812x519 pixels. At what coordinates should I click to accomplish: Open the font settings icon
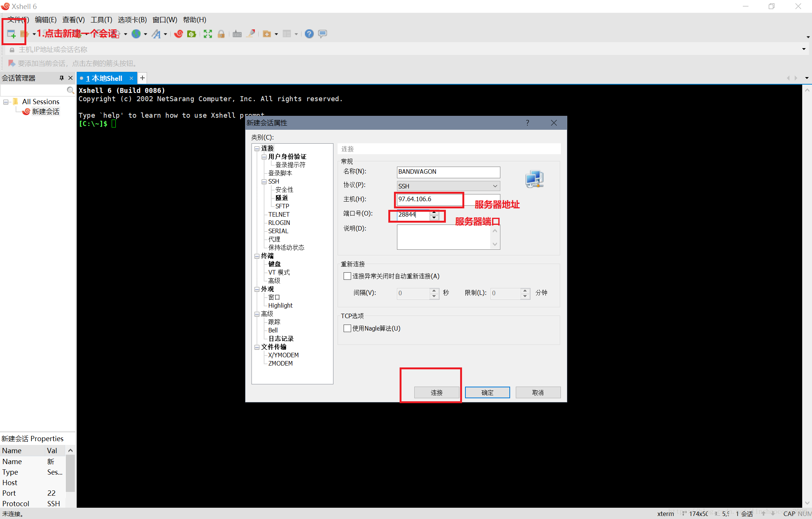[156, 34]
